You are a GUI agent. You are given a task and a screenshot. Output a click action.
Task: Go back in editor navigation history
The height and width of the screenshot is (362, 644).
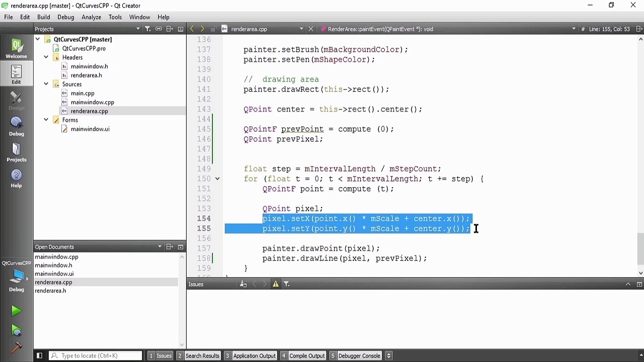(x=192, y=29)
